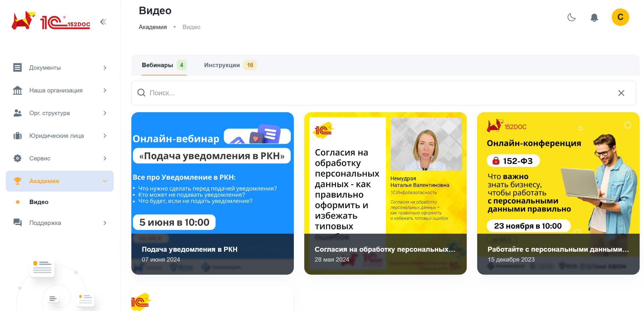644x311 pixels.
Task: Click the Инструкции count badge 16
Action: tap(250, 65)
